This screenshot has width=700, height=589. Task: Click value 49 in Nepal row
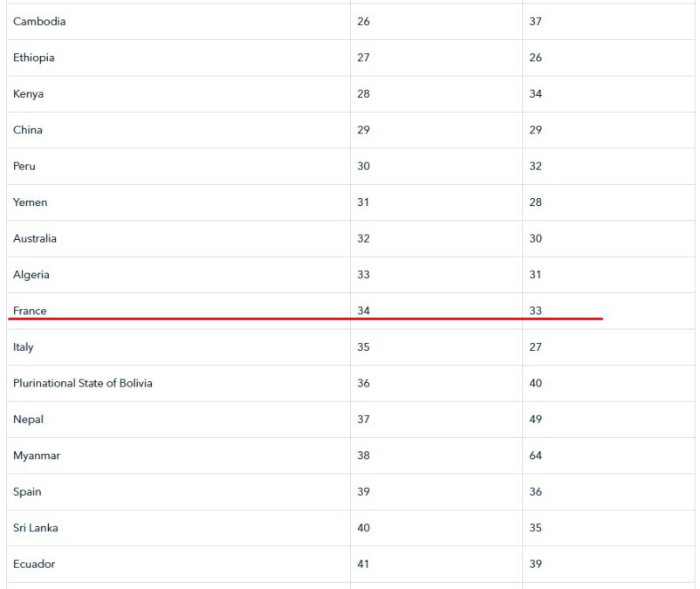pos(536,420)
